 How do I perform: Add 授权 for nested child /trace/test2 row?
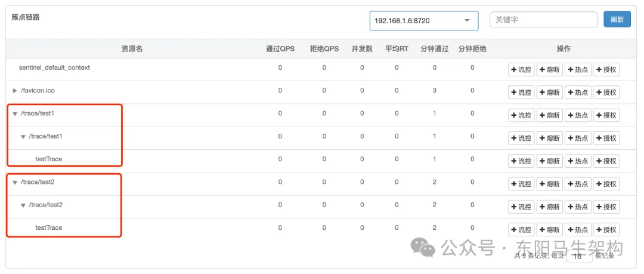point(606,207)
